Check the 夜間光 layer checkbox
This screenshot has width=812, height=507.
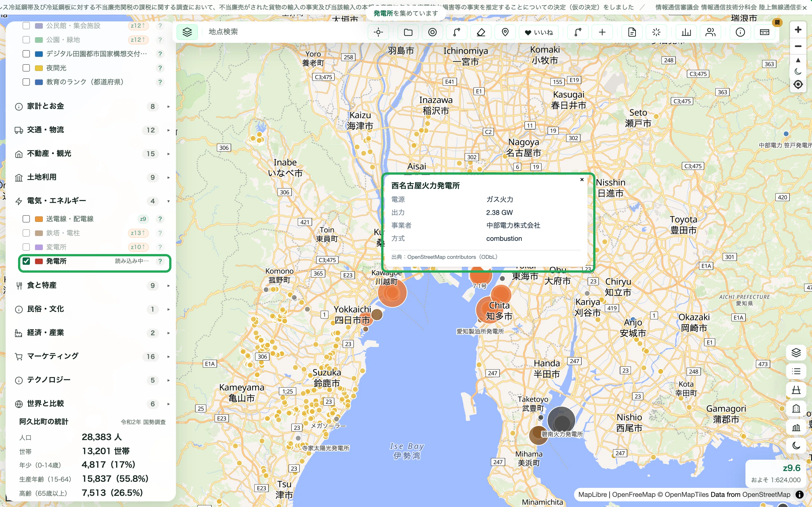[26, 68]
